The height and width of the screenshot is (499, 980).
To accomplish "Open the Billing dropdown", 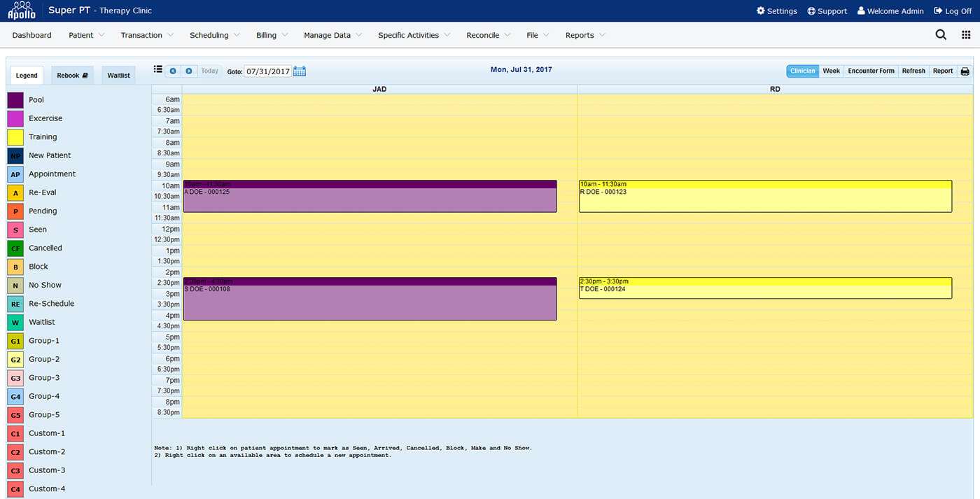I will (272, 35).
